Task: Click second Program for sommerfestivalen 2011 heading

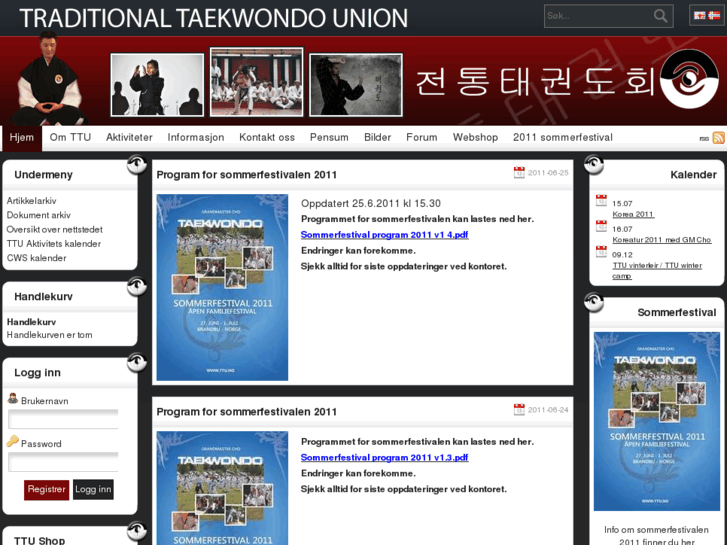Action: 247,412
